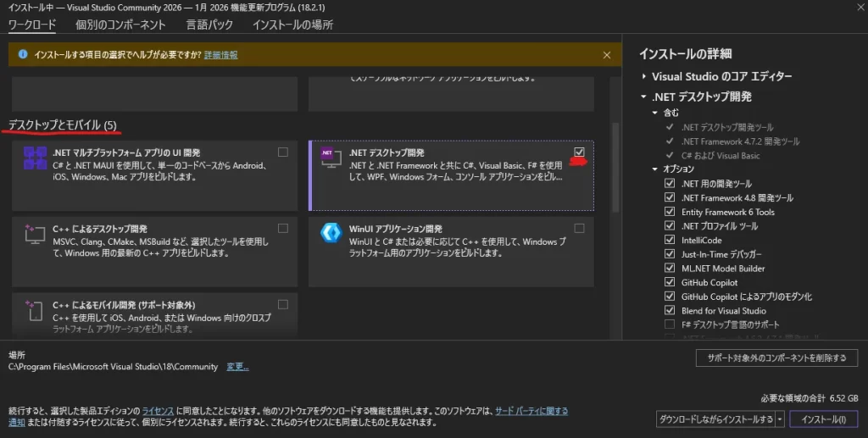868x438 pixels.
Task: Click the .NET MAUI workload icon
Action: pyautogui.click(x=36, y=158)
